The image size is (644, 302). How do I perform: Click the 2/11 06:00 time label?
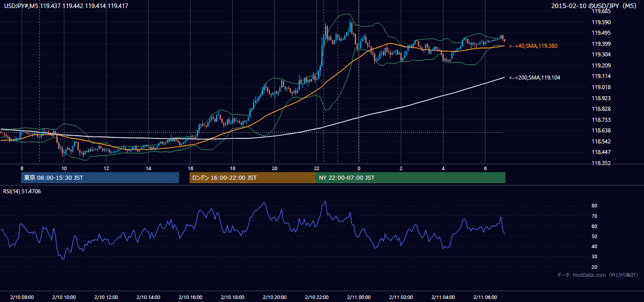[485, 297]
